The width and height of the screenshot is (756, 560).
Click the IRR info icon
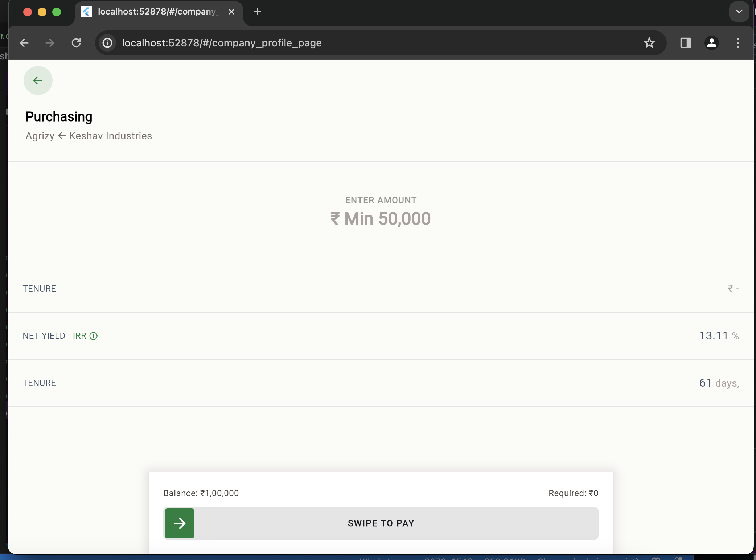click(x=94, y=336)
